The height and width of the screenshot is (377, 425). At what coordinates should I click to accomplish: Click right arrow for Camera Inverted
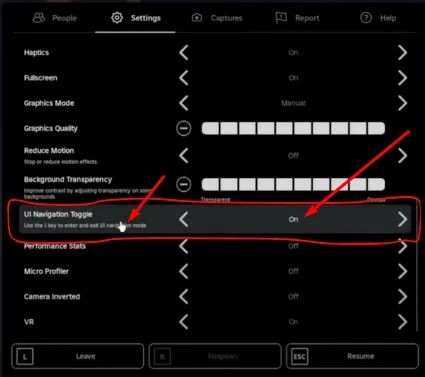click(402, 297)
